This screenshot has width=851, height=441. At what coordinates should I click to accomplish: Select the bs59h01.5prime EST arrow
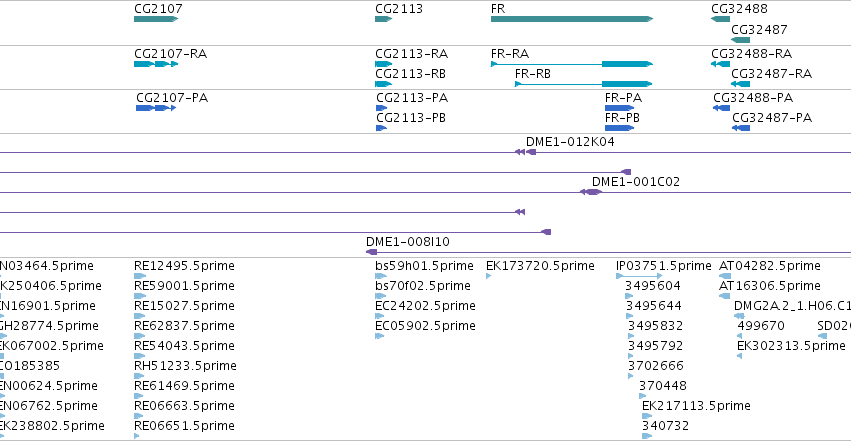[380, 276]
